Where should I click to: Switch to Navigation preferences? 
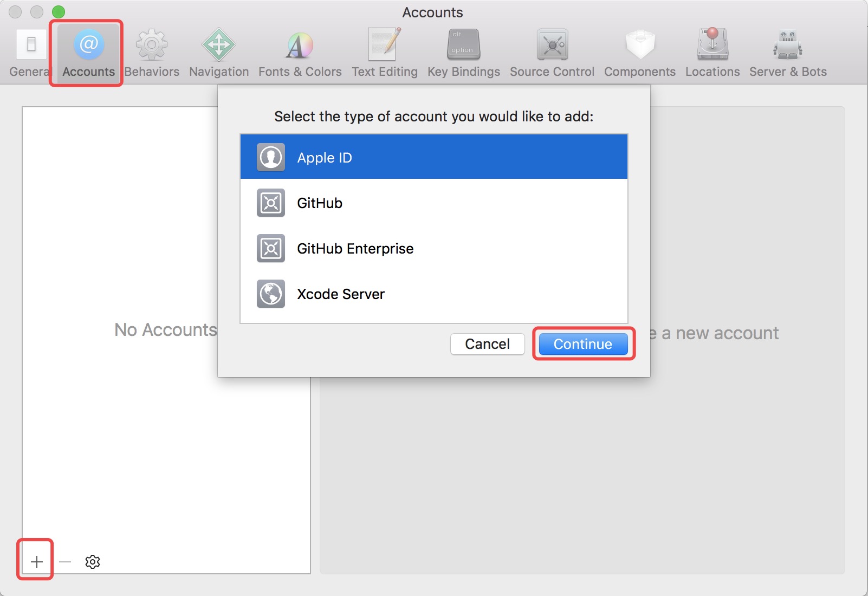click(x=219, y=53)
